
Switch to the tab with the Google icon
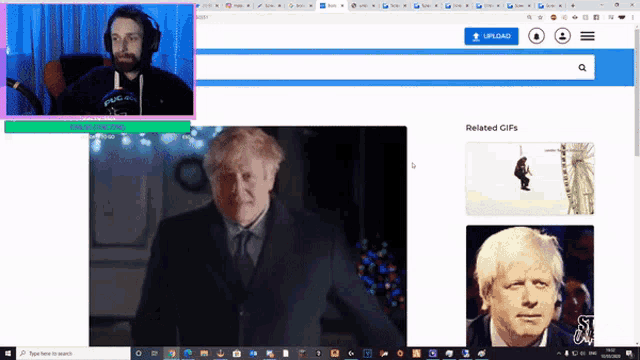click(x=300, y=6)
